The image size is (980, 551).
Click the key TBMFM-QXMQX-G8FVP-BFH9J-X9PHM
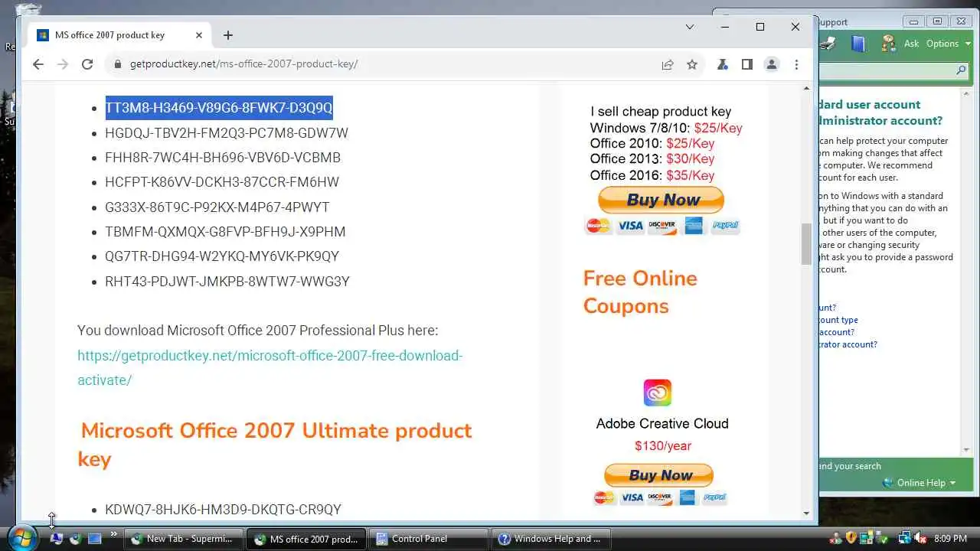coord(225,232)
